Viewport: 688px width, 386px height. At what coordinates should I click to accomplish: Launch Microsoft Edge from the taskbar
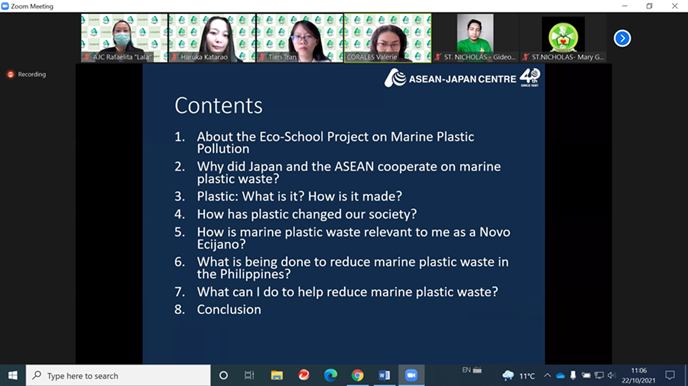[330, 375]
